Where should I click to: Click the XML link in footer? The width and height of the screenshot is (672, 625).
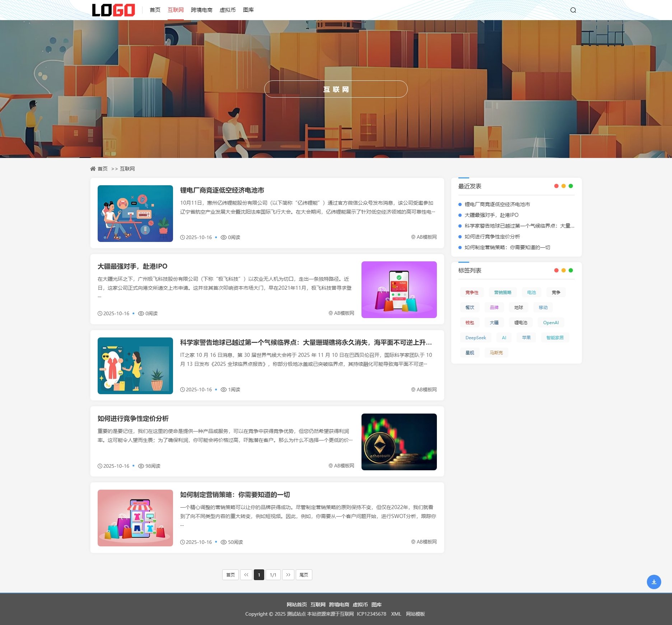[396, 614]
